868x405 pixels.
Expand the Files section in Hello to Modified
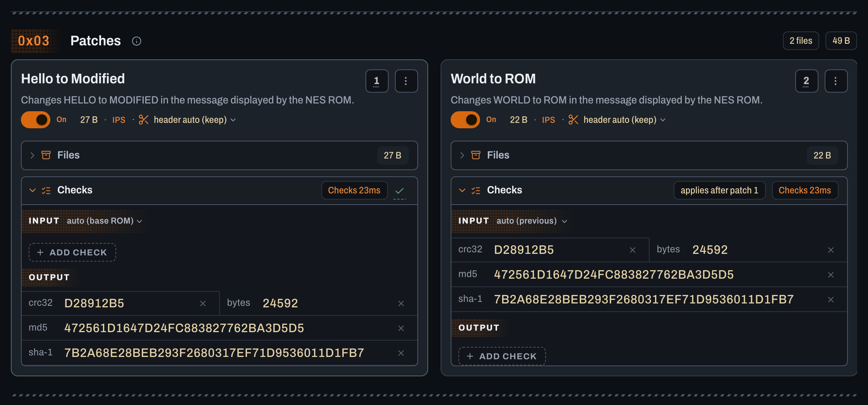(220, 155)
